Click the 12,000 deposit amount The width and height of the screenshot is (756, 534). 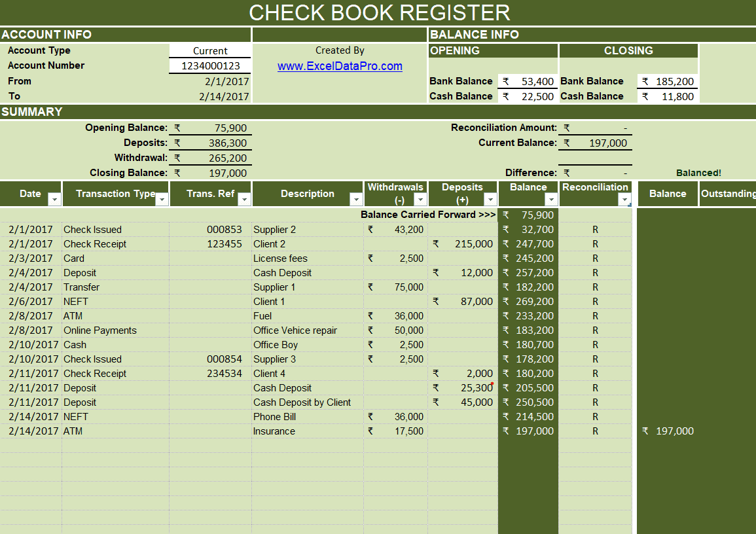click(x=462, y=273)
